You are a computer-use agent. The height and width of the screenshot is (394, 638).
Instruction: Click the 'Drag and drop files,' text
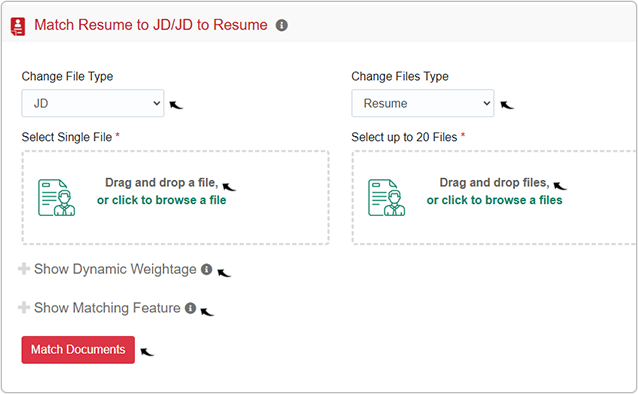click(494, 183)
